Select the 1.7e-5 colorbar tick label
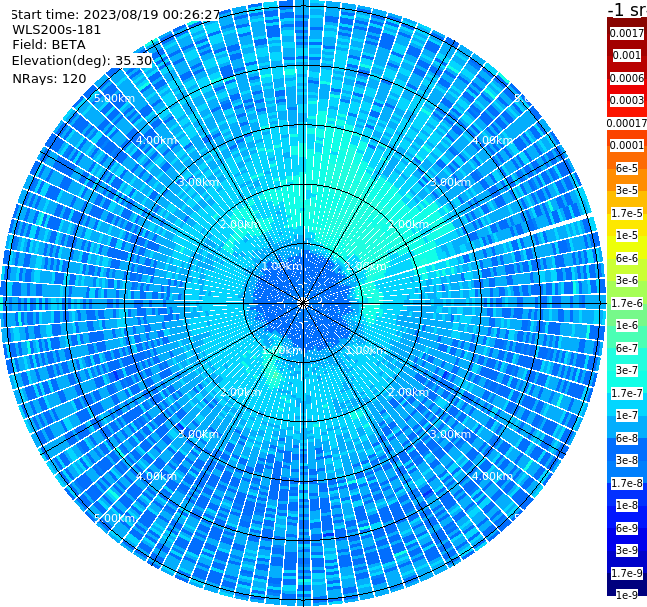 [627, 213]
